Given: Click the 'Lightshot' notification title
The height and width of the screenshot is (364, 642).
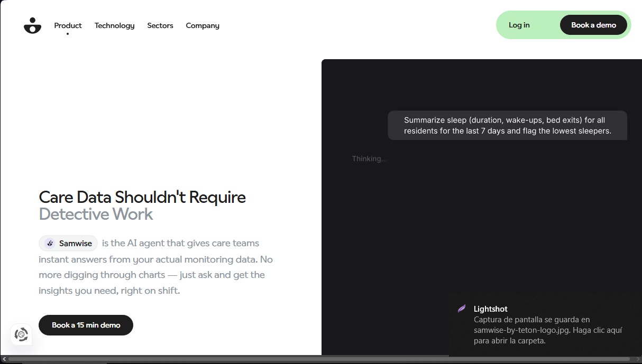Looking at the screenshot, I should coord(491,309).
